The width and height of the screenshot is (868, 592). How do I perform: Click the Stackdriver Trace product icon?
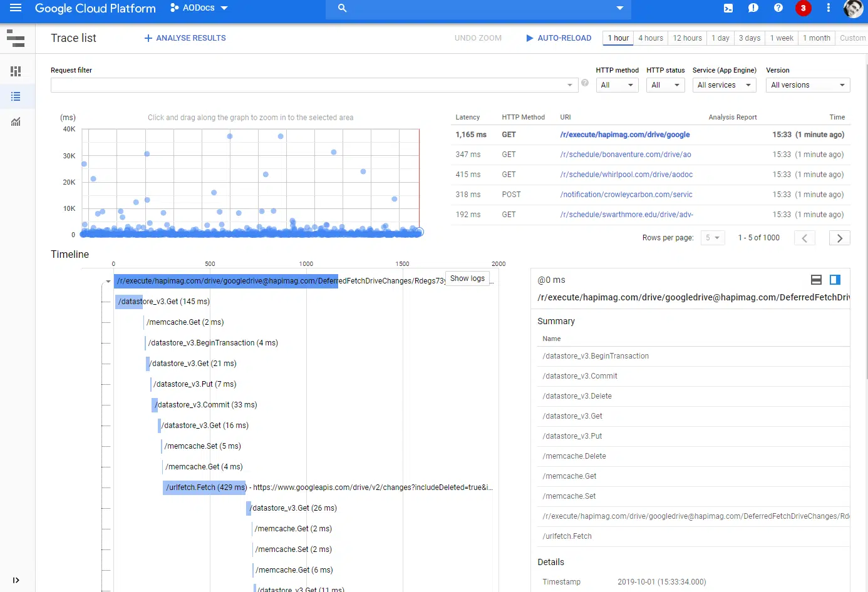(x=16, y=38)
